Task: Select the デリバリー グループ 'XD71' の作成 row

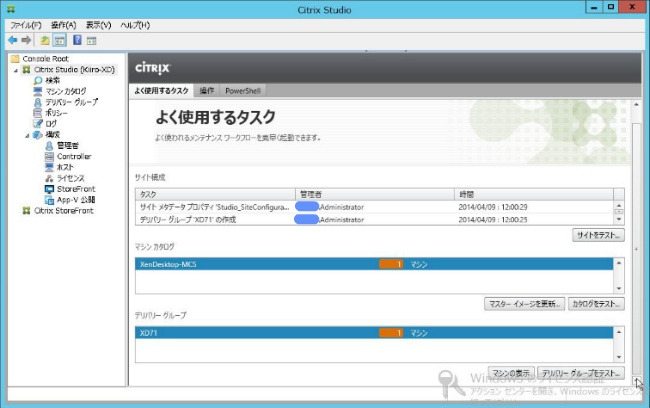Action: click(374, 219)
